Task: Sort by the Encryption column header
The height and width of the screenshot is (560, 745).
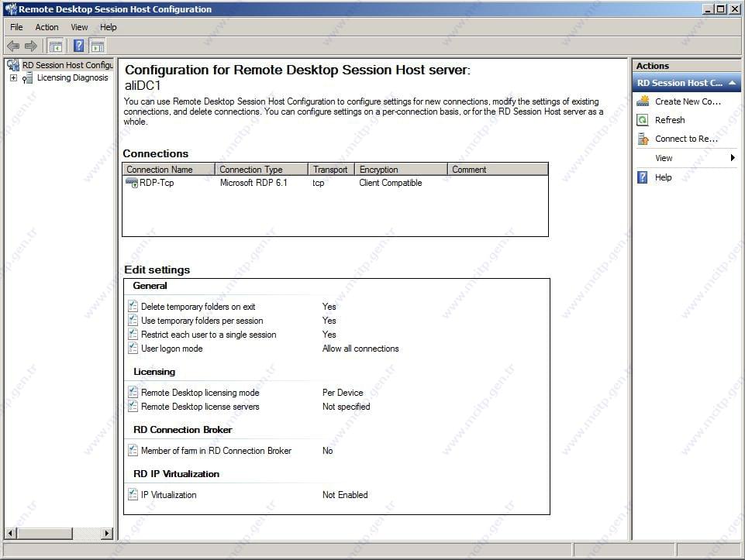Action: (x=402, y=170)
